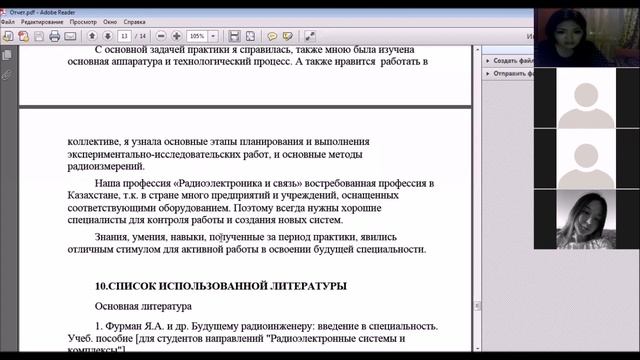Click the upper blank avatar participant tile
The width and height of the screenshot is (640, 360).
click(x=587, y=98)
